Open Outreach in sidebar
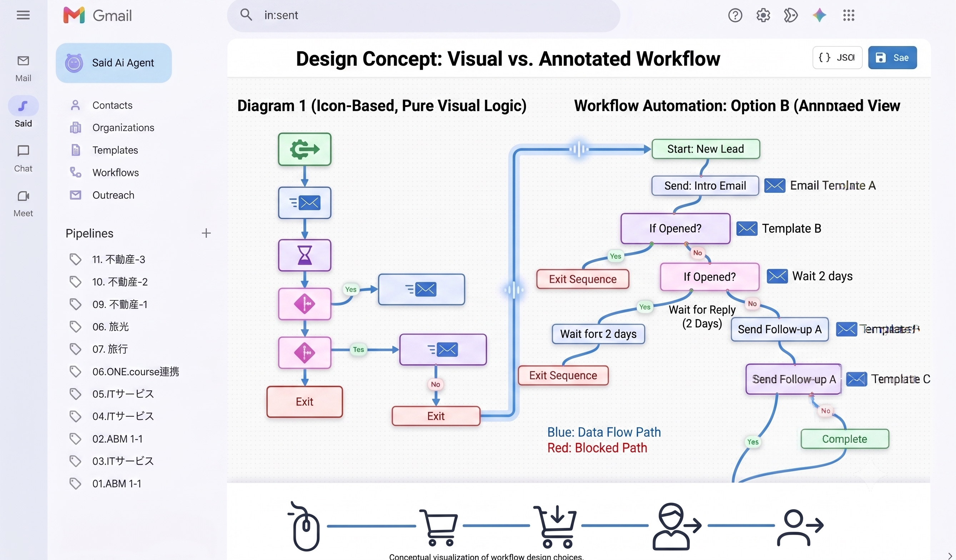 102,195
